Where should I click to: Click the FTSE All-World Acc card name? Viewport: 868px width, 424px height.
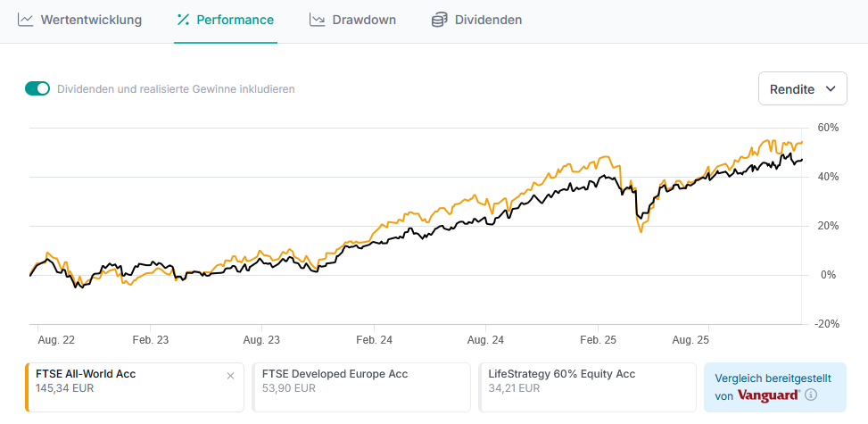tap(86, 374)
